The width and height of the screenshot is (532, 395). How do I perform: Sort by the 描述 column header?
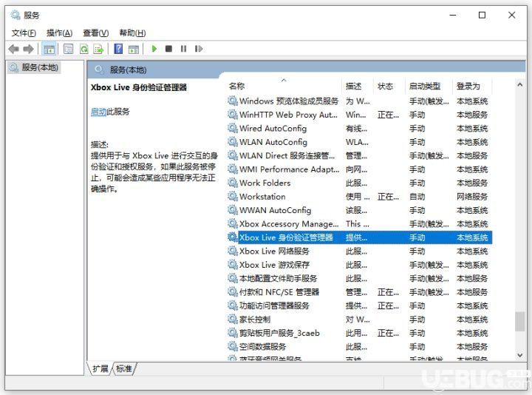[x=353, y=87]
